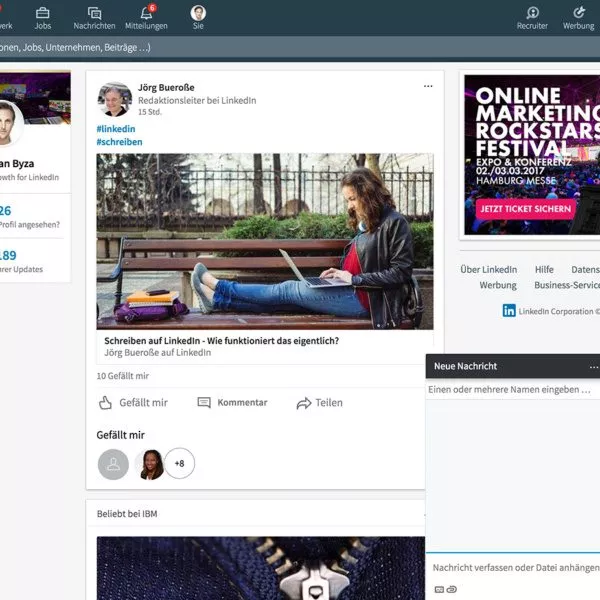Image resolution: width=600 pixels, height=600 pixels.
Task: Open Mitteilungen notifications bell
Action: point(146,13)
